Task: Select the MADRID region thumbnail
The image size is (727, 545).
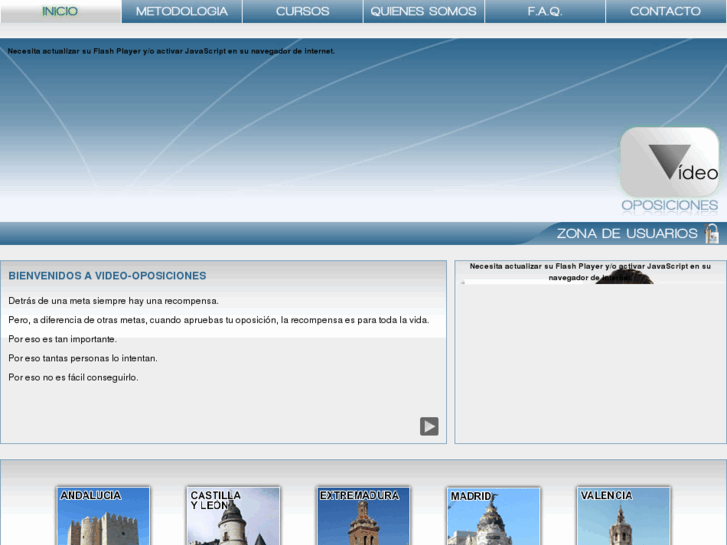Action: (x=493, y=516)
